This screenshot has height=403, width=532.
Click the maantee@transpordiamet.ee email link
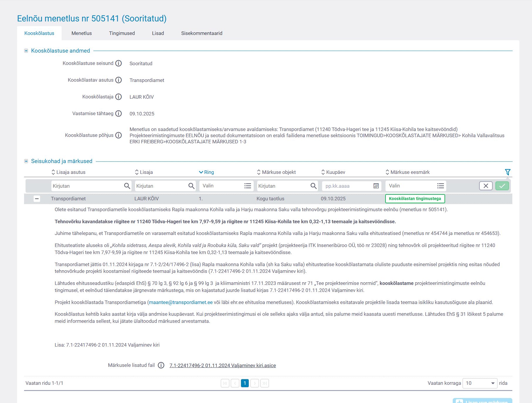[181, 302]
